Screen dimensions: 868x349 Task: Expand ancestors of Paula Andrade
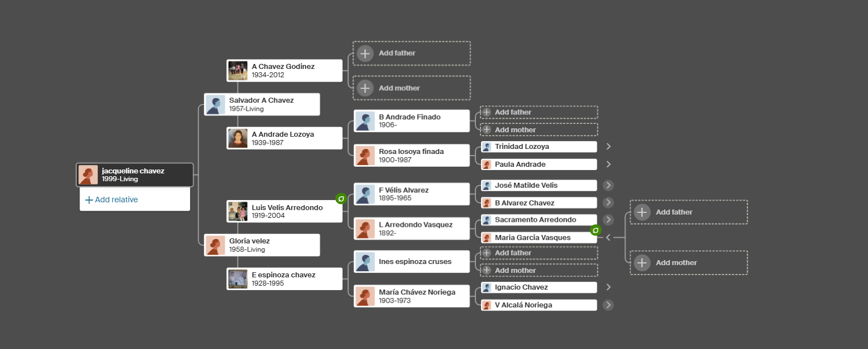tap(608, 164)
